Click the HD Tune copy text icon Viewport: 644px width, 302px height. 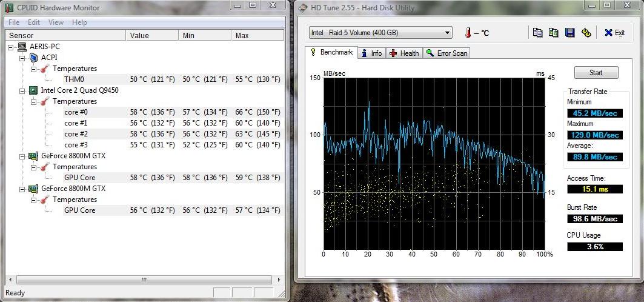pos(537,33)
